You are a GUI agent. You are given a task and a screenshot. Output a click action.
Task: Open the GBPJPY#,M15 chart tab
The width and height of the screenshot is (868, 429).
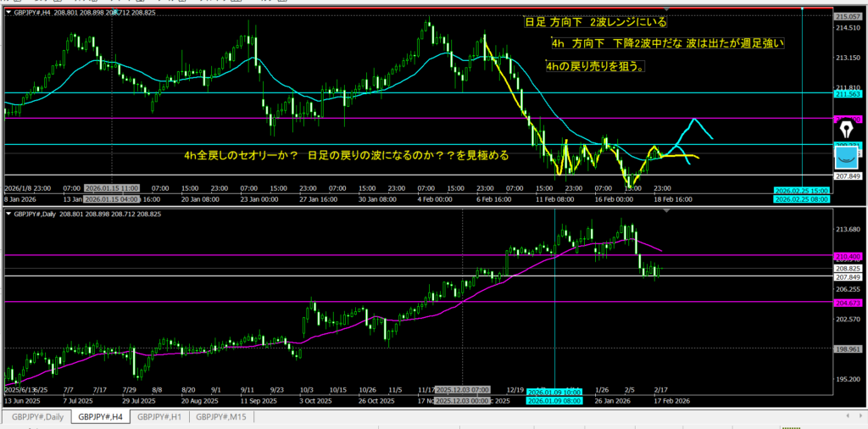click(x=224, y=416)
